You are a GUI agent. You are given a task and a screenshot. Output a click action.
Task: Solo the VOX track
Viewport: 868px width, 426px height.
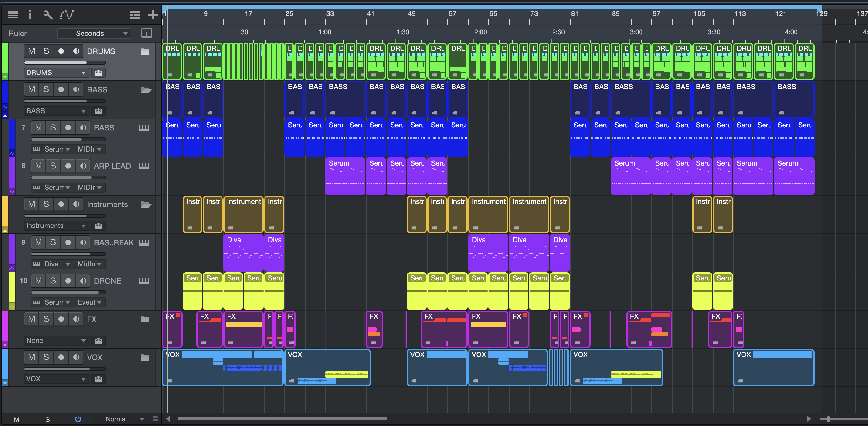click(x=46, y=357)
